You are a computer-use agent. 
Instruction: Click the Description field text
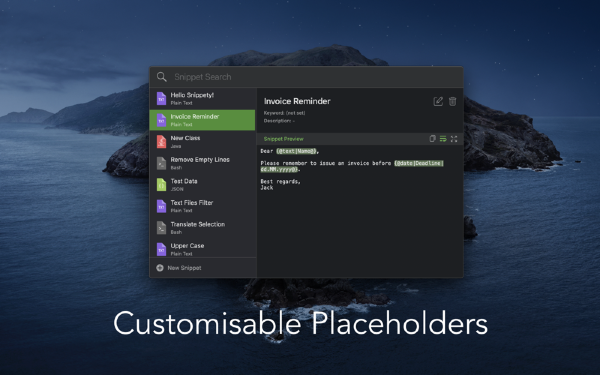pyautogui.click(x=279, y=121)
